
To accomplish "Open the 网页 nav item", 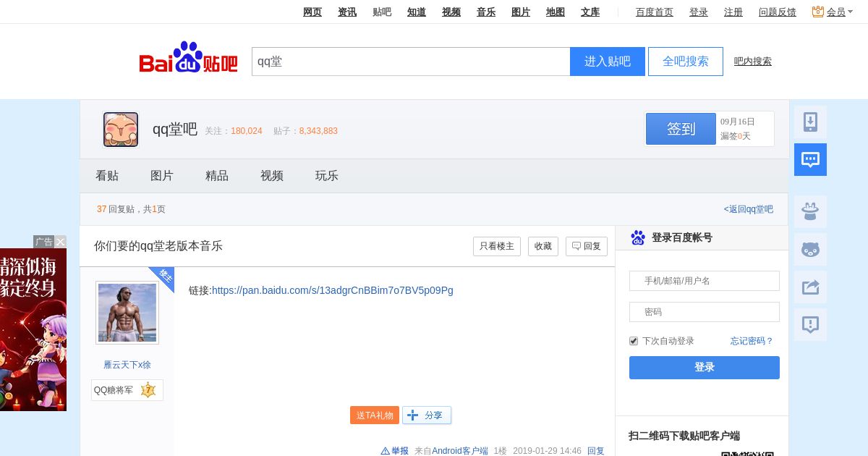I will click(x=312, y=12).
